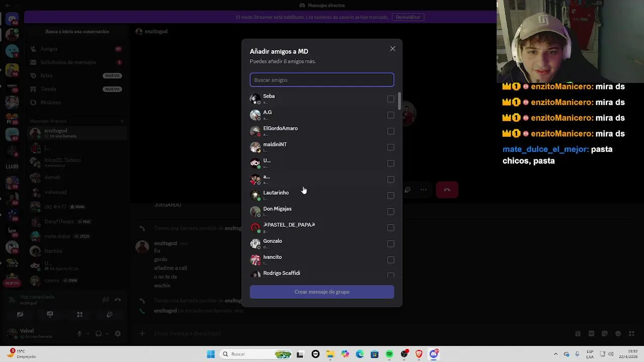The height and width of the screenshot is (362, 644).
Task: Expand headphone output options arrow
Action: (x=107, y=334)
